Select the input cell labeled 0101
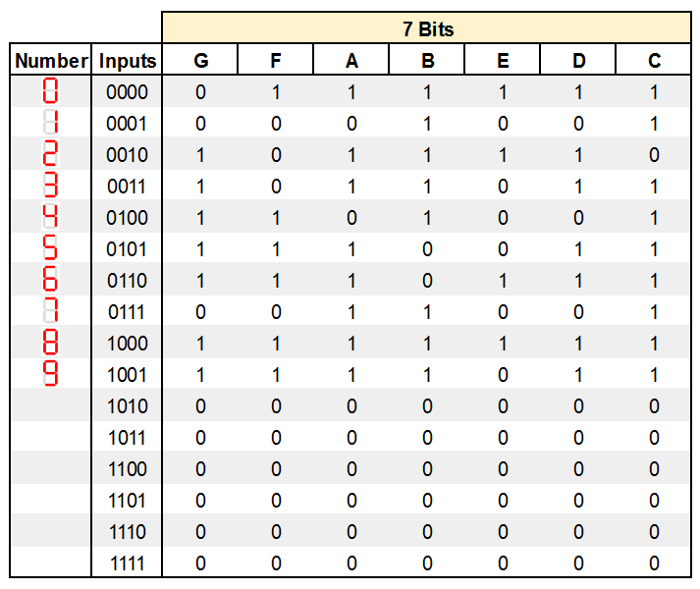Viewport: 700px width, 589px height. click(128, 249)
